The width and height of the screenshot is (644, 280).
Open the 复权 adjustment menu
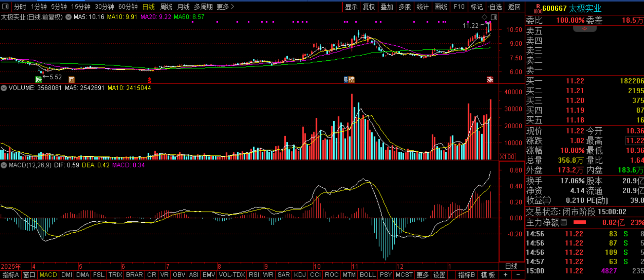(x=369, y=7)
